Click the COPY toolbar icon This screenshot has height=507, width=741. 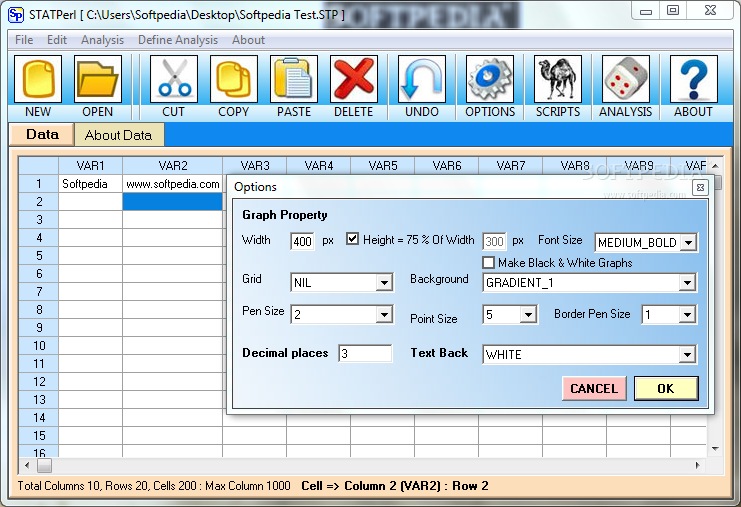(233, 79)
